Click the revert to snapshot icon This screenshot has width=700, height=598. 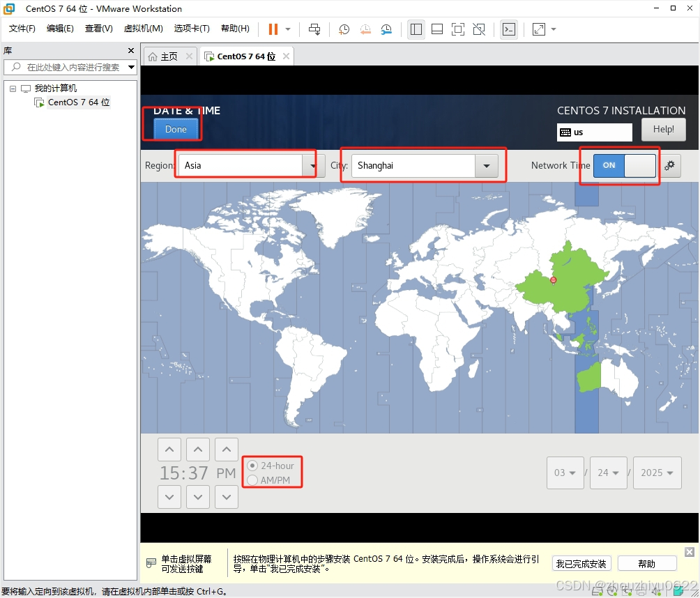coord(365,29)
